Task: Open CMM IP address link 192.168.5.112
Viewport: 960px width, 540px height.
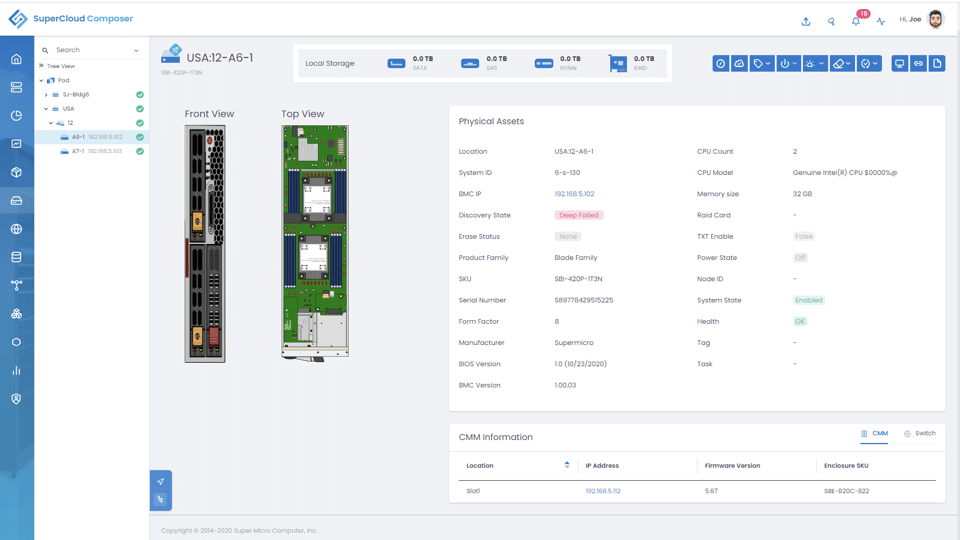Action: [603, 491]
